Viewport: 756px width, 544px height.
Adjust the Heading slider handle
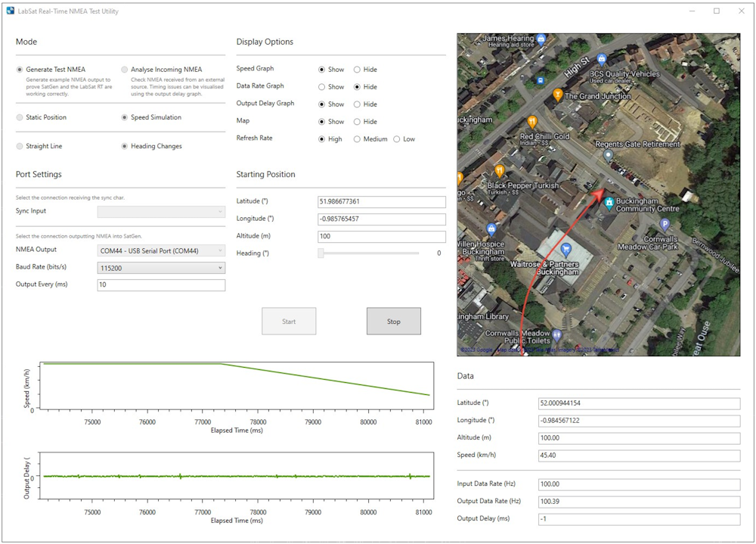click(321, 253)
